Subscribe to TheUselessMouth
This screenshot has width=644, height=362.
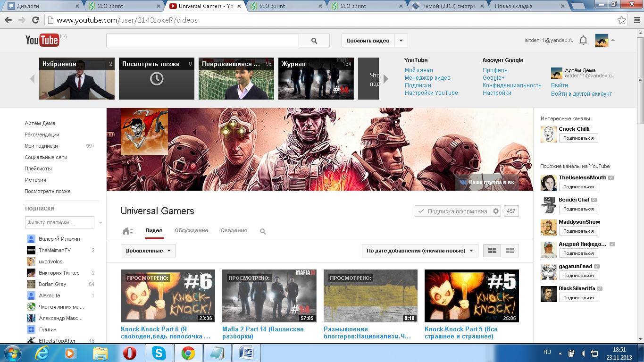click(578, 187)
